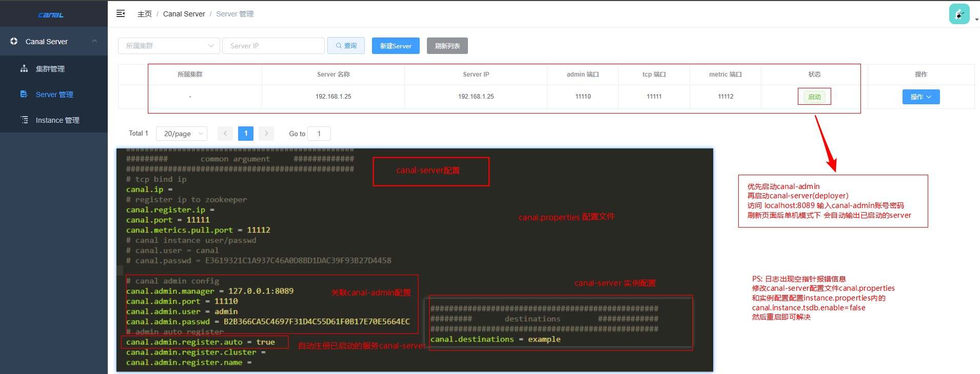Click the 所属集群 column header
Screen dimensions: 980x374
(x=190, y=74)
